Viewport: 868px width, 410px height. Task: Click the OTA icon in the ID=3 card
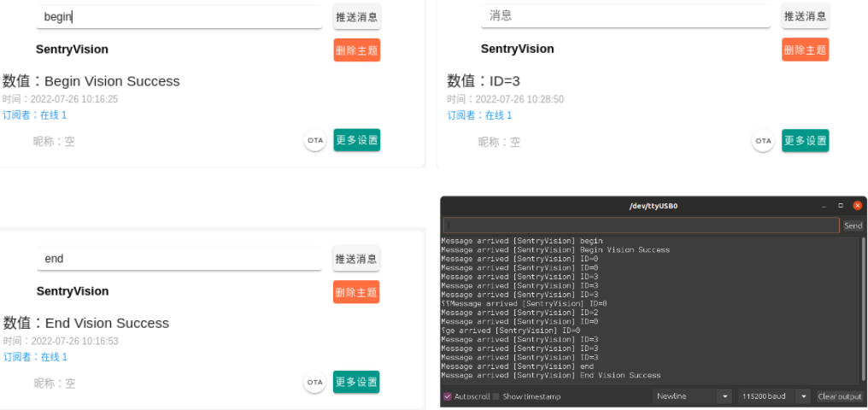click(x=763, y=141)
